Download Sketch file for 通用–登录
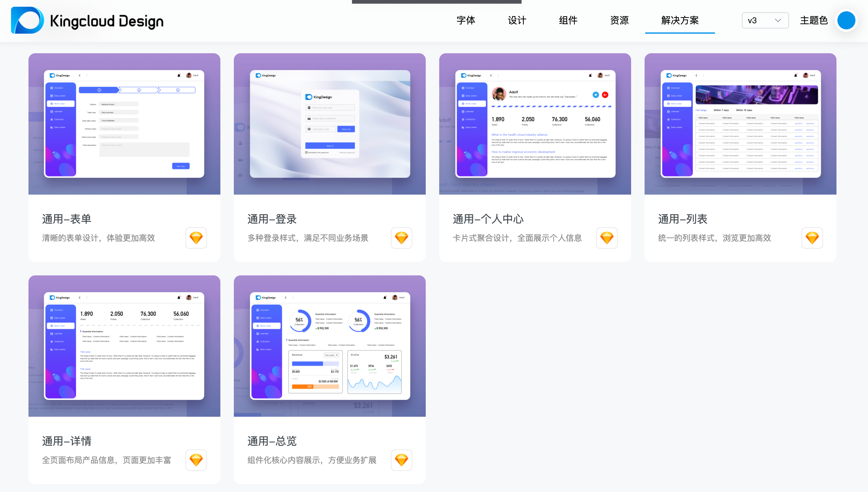Viewport: 868px width, 492px height. 401,238
